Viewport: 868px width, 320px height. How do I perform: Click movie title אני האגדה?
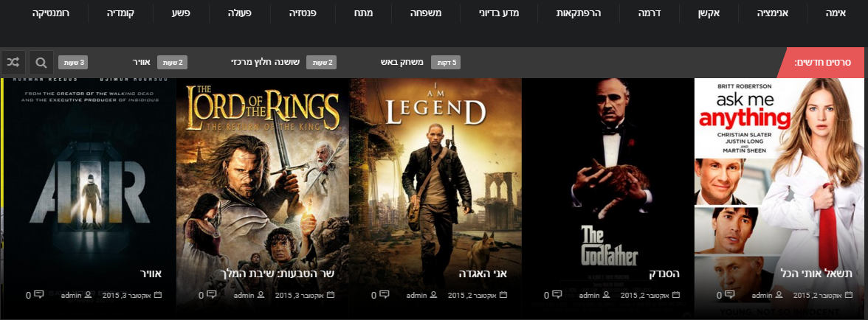click(x=483, y=274)
